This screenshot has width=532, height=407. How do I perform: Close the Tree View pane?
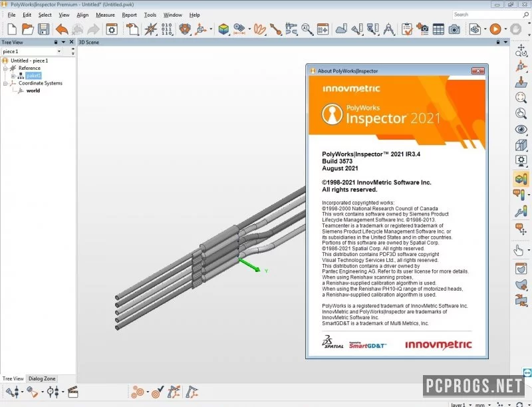tap(71, 42)
